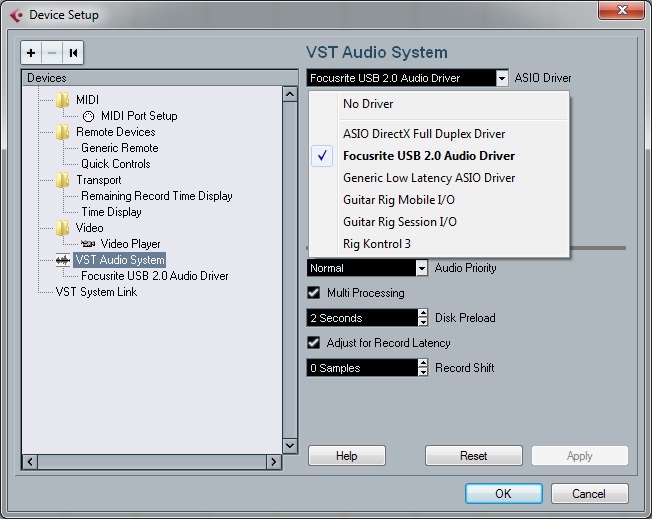Viewport: 652px width, 519px height.
Task: Click the Cubase logo in title bar
Action: (16, 15)
